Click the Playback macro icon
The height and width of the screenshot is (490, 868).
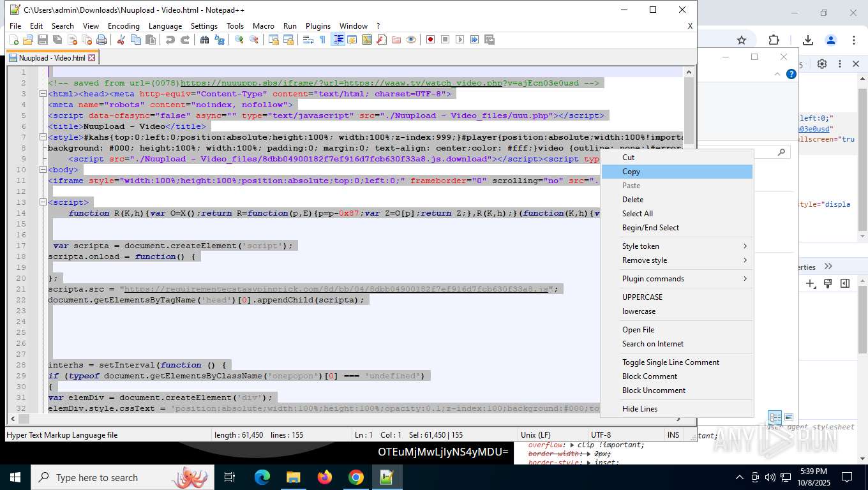[460, 40]
